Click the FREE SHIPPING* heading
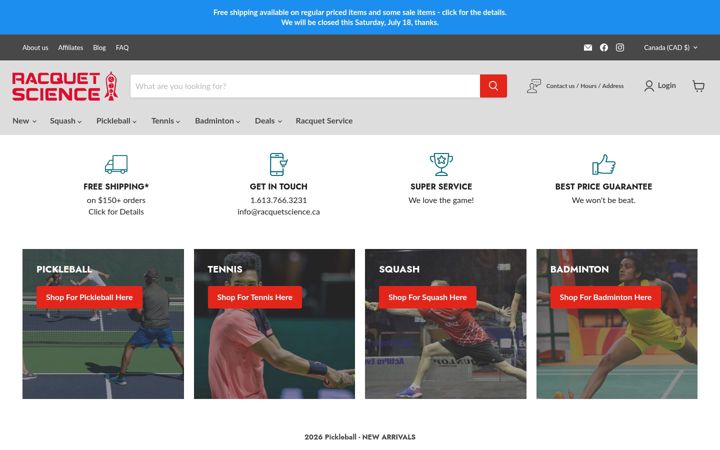The width and height of the screenshot is (720, 450). (116, 186)
